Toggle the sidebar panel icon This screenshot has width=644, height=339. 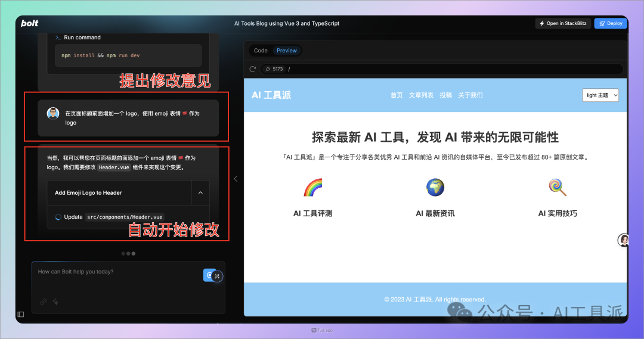pos(20,315)
